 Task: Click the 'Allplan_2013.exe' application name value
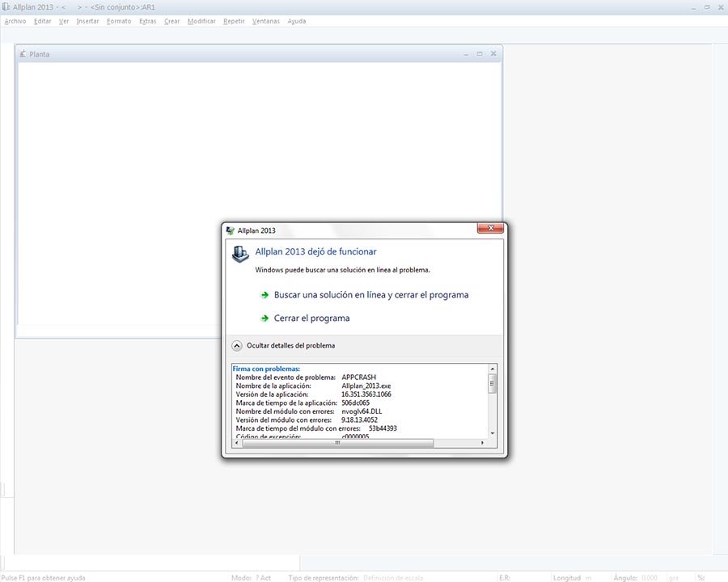pyautogui.click(x=366, y=386)
